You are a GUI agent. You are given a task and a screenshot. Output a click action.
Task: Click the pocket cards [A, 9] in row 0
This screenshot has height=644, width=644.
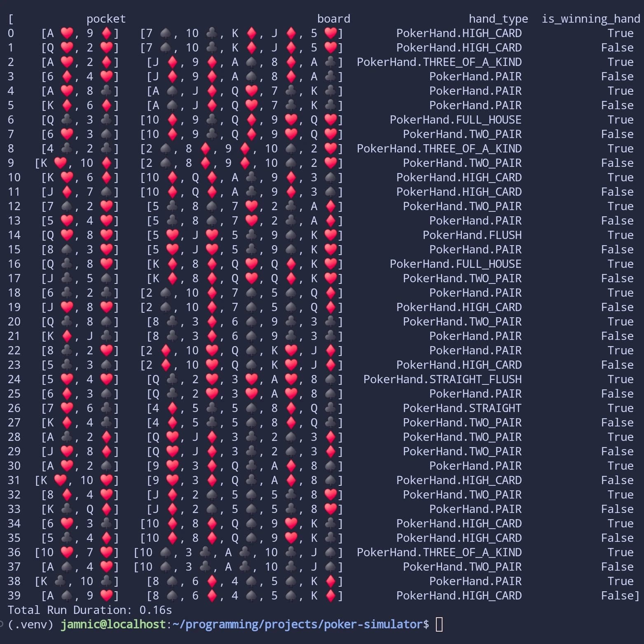point(80,33)
